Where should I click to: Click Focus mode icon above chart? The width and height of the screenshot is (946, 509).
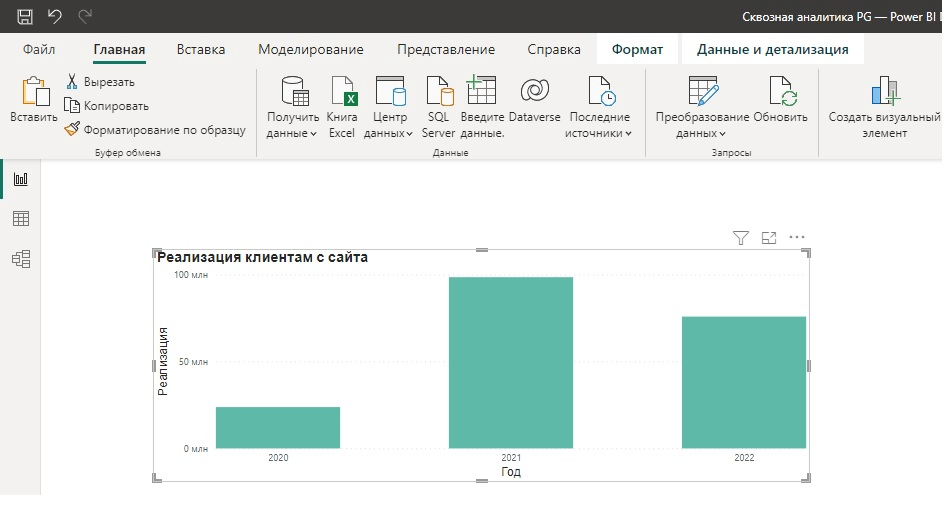tap(769, 238)
